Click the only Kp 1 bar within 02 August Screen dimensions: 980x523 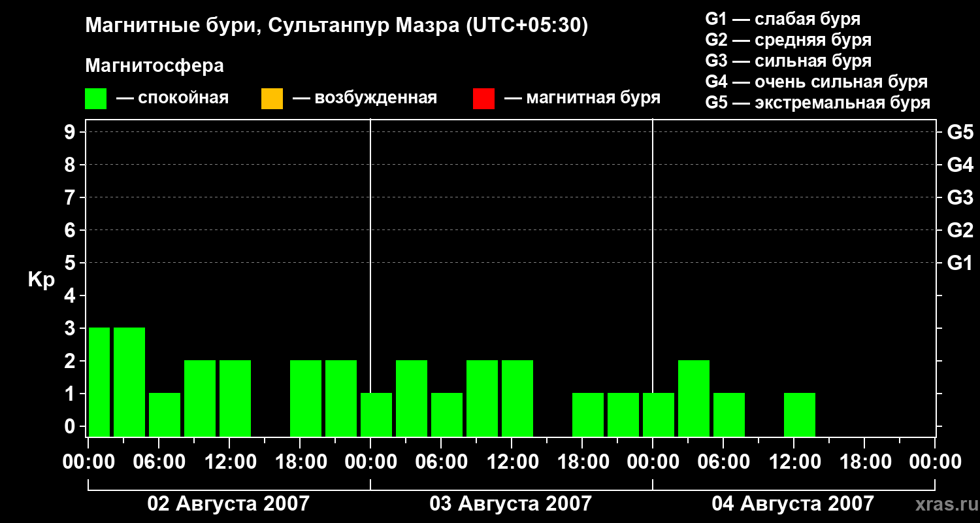(x=165, y=414)
